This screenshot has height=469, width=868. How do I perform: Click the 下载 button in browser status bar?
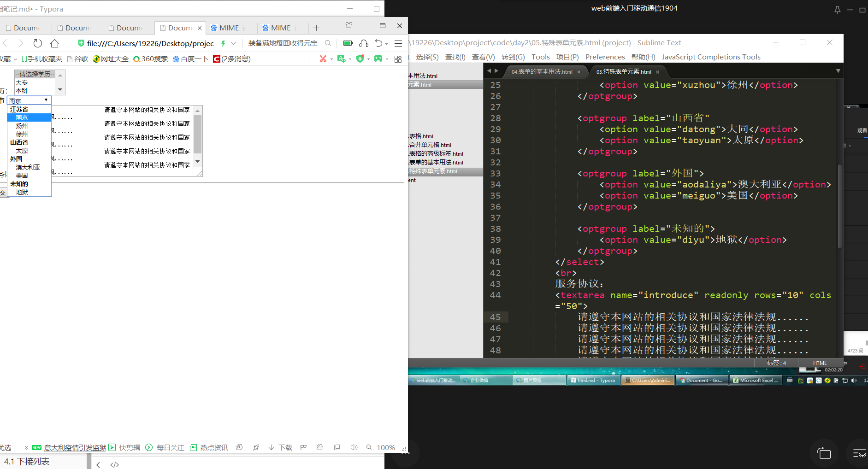(x=280, y=447)
